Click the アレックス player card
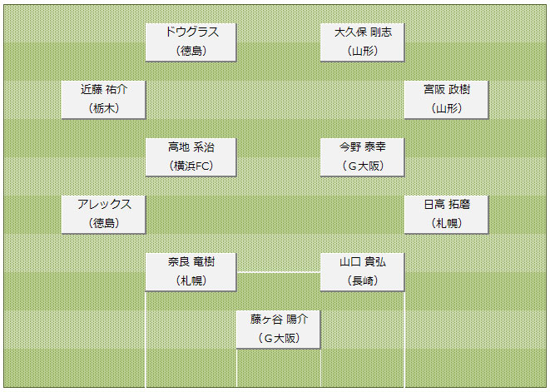The image size is (550, 392). pyautogui.click(x=104, y=214)
